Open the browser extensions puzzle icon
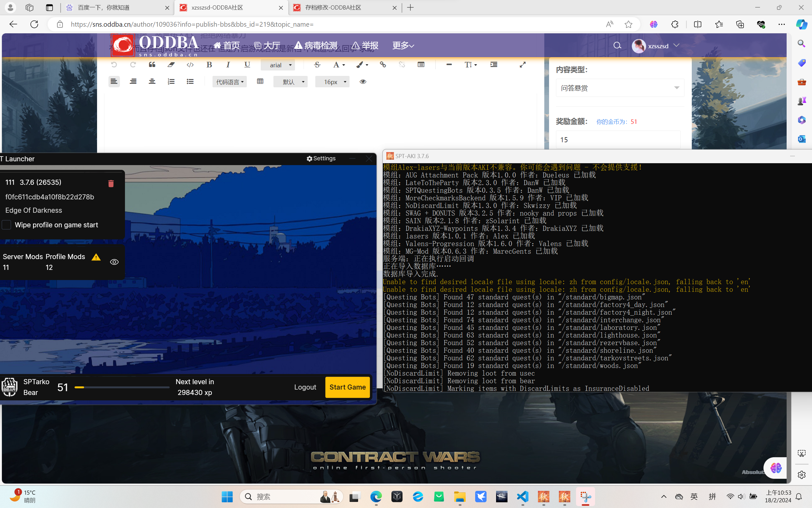Image resolution: width=812 pixels, height=508 pixels. pos(675,24)
